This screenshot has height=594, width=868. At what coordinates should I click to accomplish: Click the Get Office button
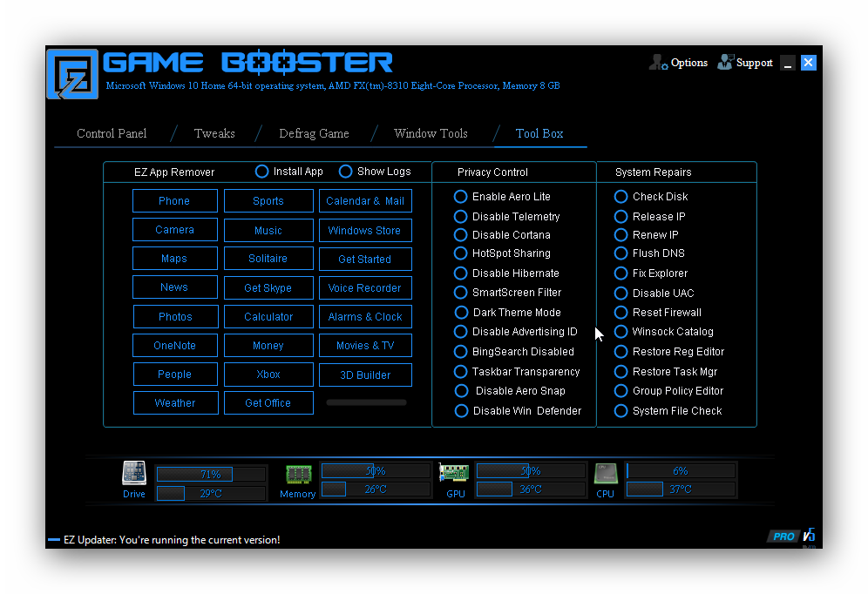point(268,403)
